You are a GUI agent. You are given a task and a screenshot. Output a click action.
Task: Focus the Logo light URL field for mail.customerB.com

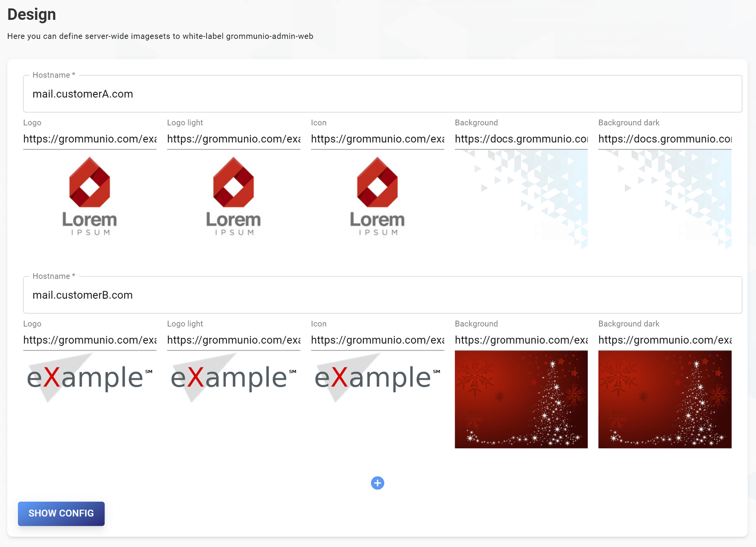pyautogui.click(x=234, y=340)
